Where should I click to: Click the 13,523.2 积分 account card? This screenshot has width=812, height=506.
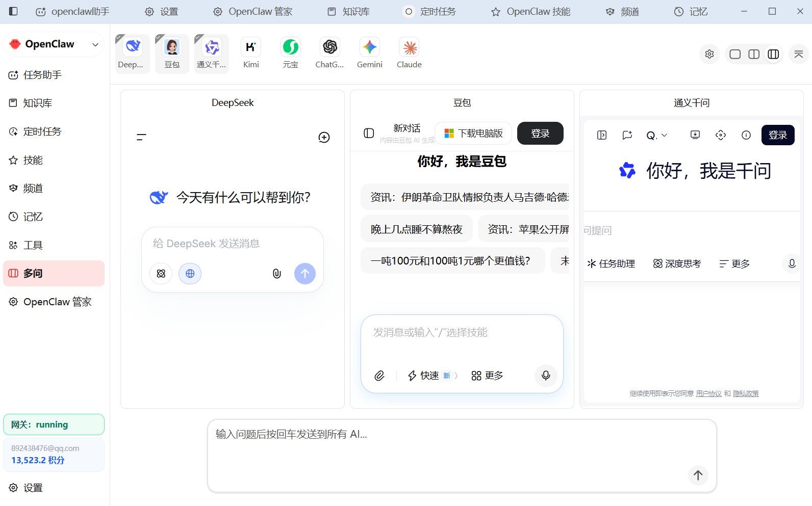54,455
